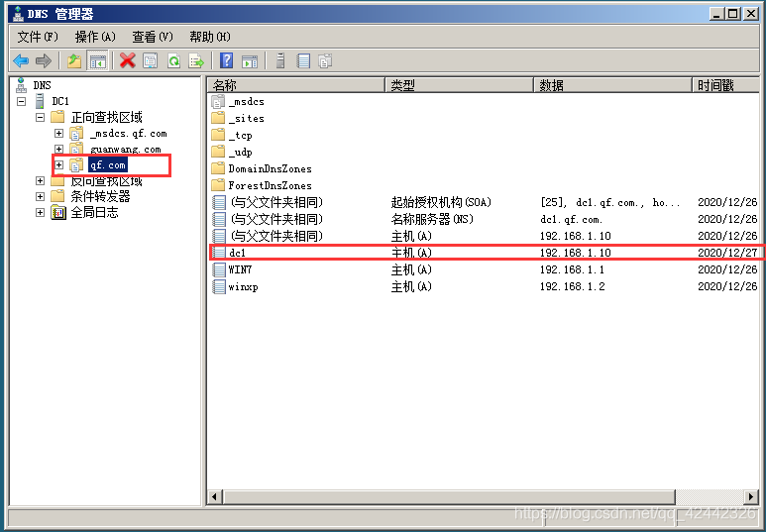
Task: Select the _tcp folder icon
Action: pyautogui.click(x=218, y=136)
